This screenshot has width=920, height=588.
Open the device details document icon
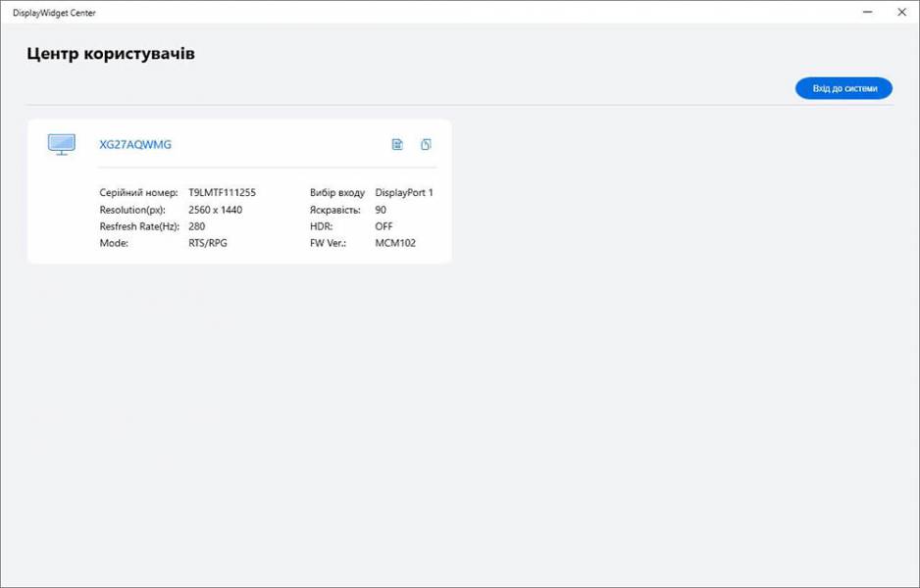point(397,145)
